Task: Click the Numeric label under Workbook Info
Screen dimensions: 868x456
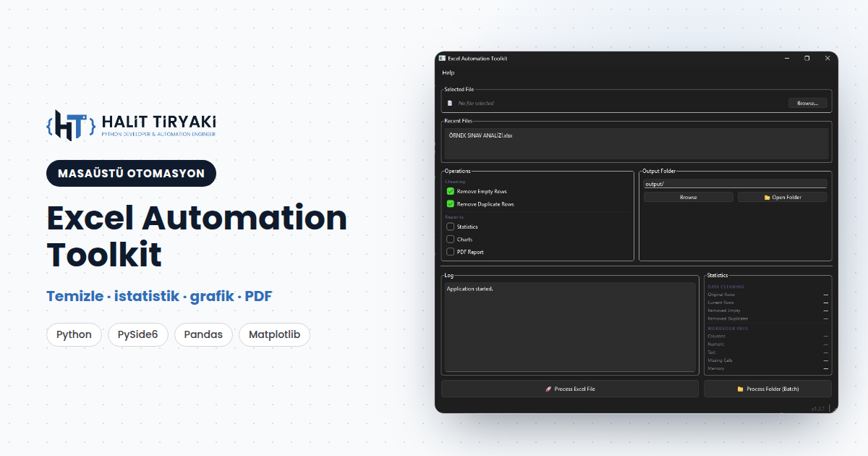Action: pos(715,345)
